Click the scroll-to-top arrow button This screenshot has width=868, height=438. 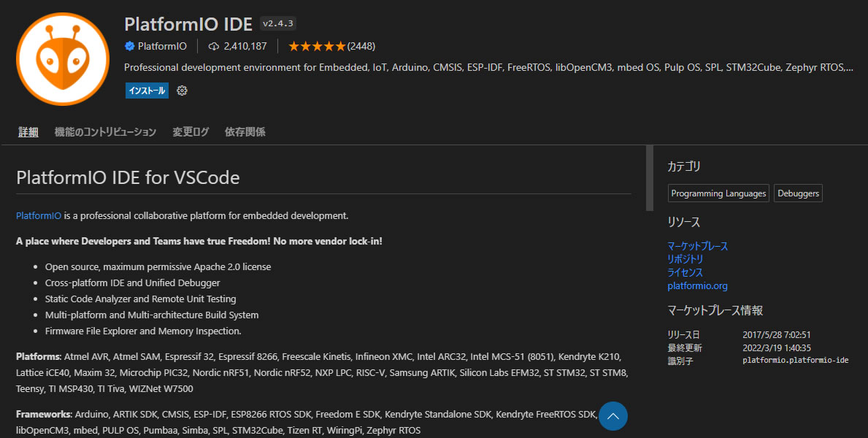(613, 416)
